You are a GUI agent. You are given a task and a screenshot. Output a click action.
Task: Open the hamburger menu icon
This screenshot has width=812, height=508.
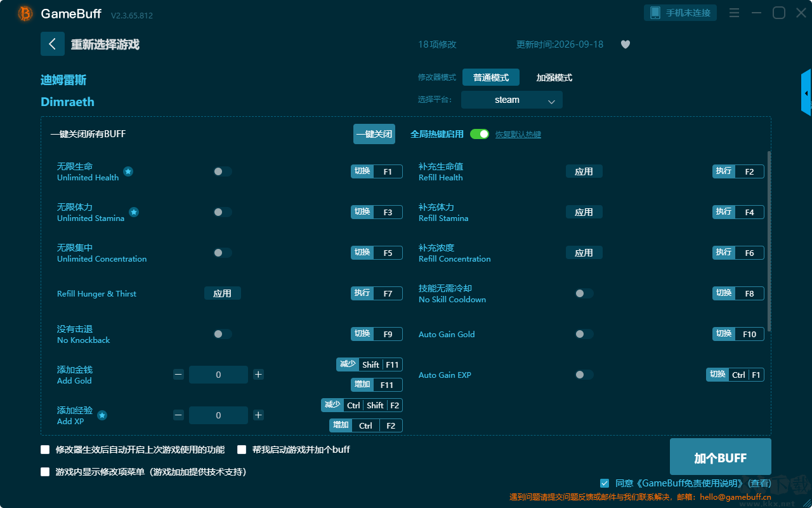tap(734, 13)
